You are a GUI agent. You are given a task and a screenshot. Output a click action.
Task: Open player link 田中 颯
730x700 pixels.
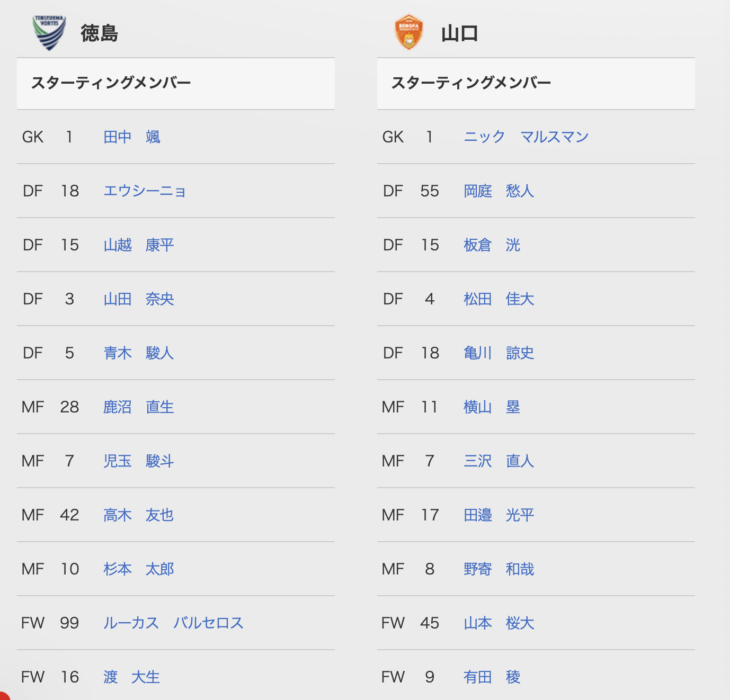pyautogui.click(x=132, y=137)
